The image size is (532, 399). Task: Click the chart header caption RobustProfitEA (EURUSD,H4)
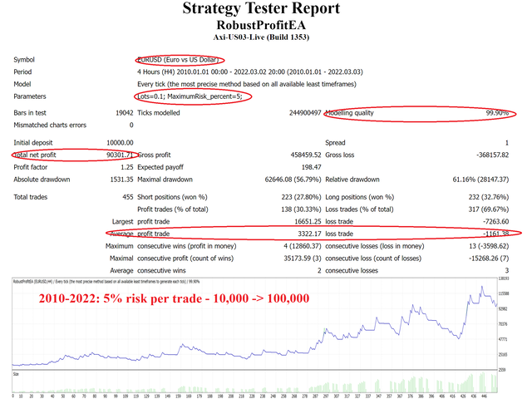[x=106, y=281]
